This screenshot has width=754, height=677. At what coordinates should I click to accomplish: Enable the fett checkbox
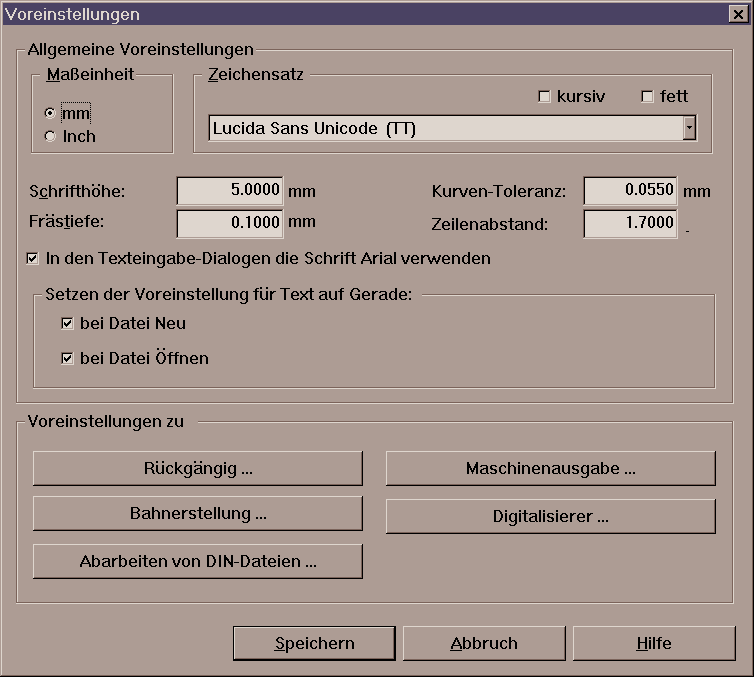point(647,97)
